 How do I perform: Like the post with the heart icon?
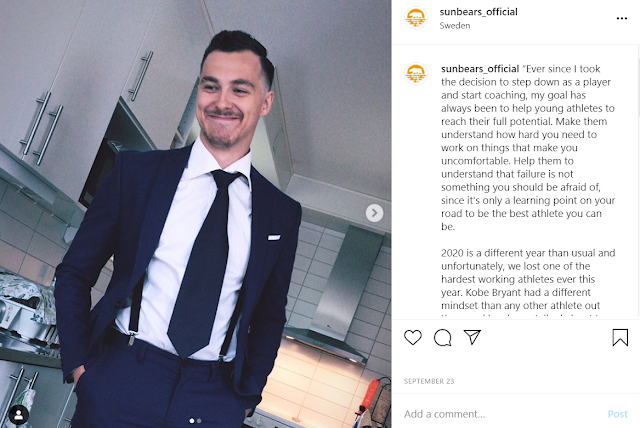tap(413, 337)
